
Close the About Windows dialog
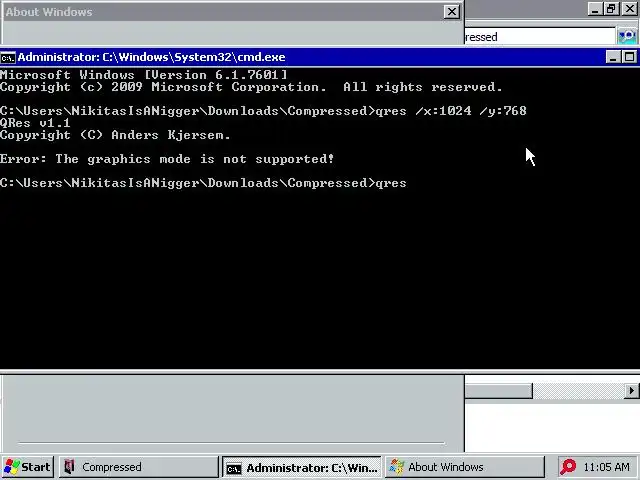[x=451, y=12]
